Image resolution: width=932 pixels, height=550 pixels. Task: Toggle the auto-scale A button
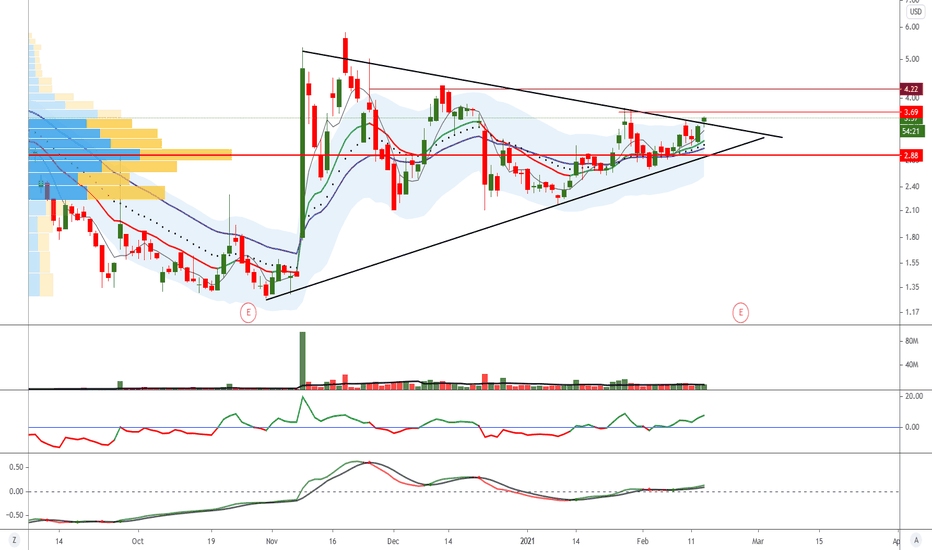(x=916, y=540)
